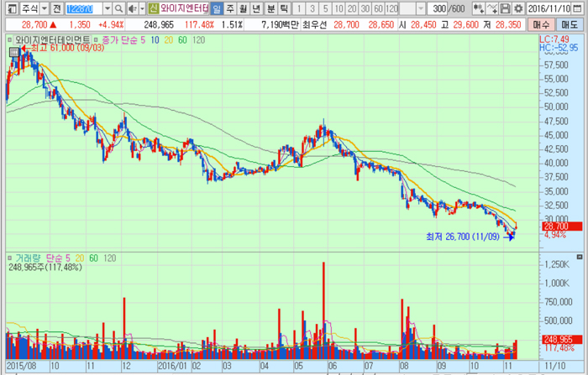
Task: Expand the 주식 type dropdown
Action: pos(43,8)
